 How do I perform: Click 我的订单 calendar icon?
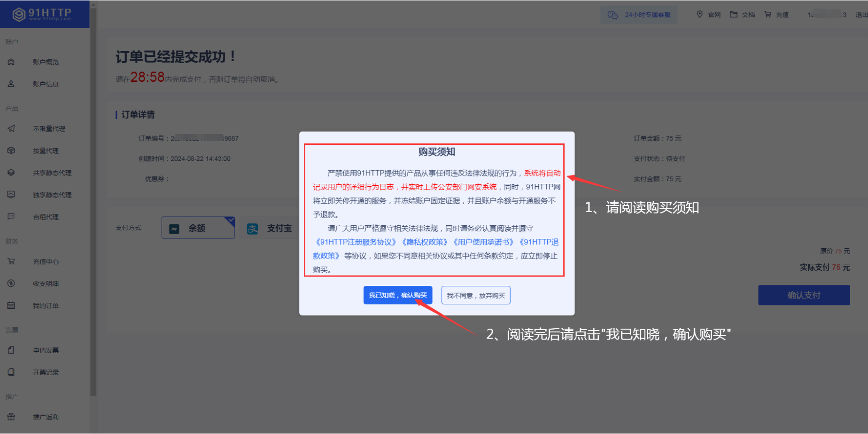point(11,306)
